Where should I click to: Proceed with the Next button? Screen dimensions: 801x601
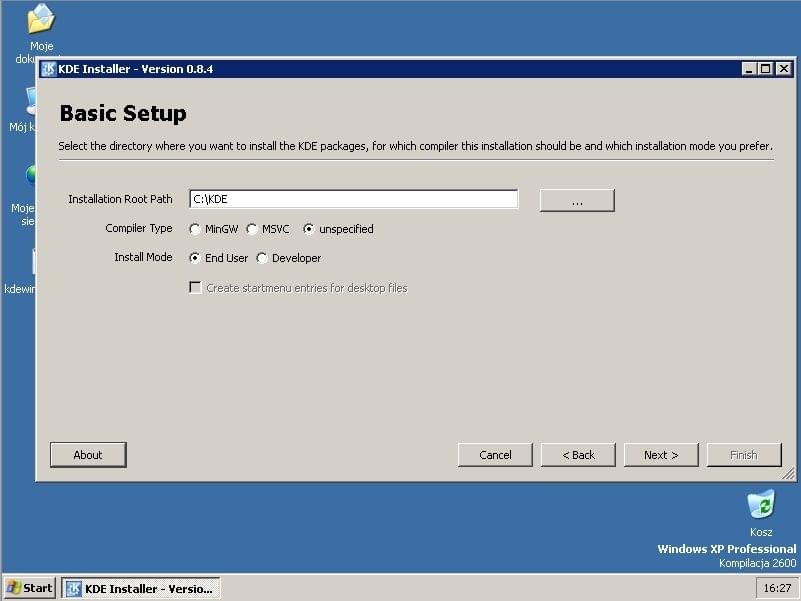click(661, 455)
